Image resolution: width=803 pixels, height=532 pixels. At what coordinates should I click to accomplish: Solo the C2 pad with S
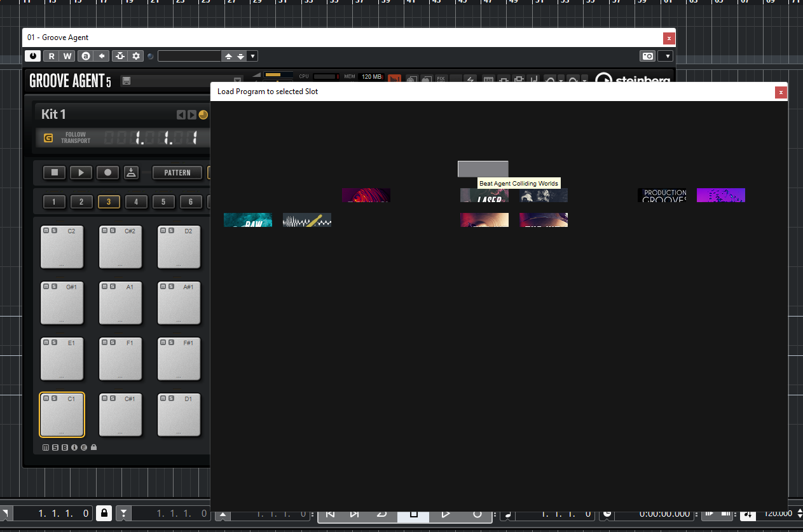[54, 231]
